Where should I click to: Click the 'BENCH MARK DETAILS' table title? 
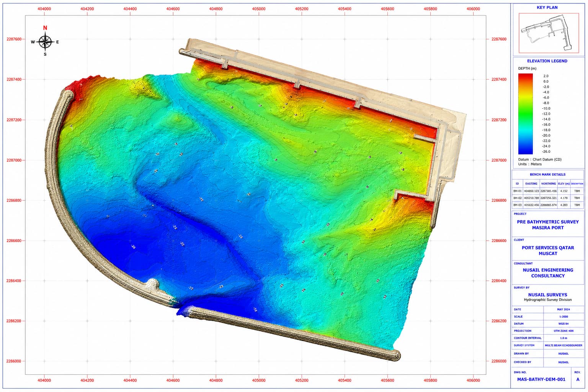click(547, 175)
